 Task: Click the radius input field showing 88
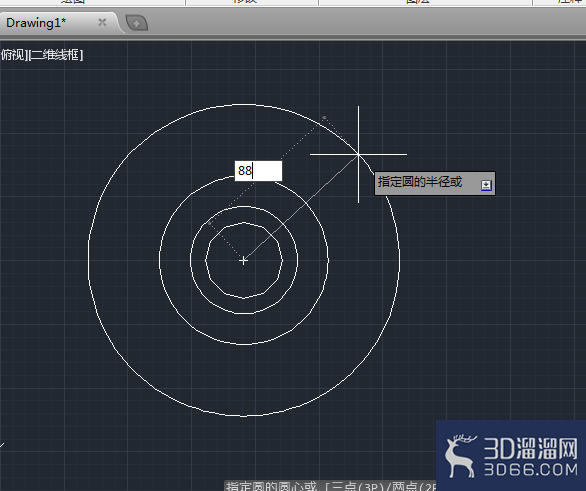[x=258, y=171]
